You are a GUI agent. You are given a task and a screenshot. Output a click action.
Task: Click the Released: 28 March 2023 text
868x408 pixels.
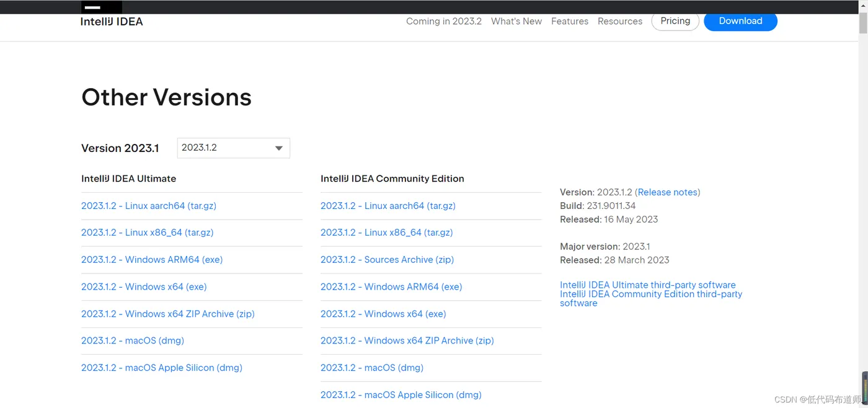pyautogui.click(x=614, y=260)
